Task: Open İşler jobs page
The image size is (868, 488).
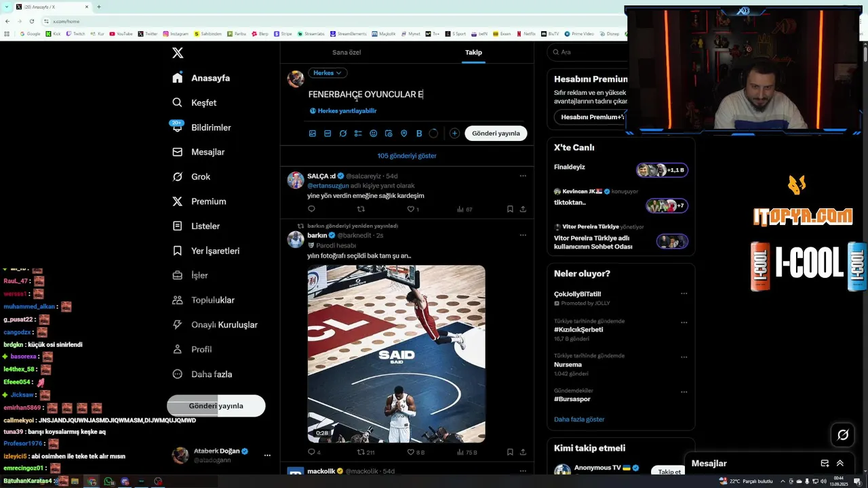Action: pyautogui.click(x=190, y=275)
